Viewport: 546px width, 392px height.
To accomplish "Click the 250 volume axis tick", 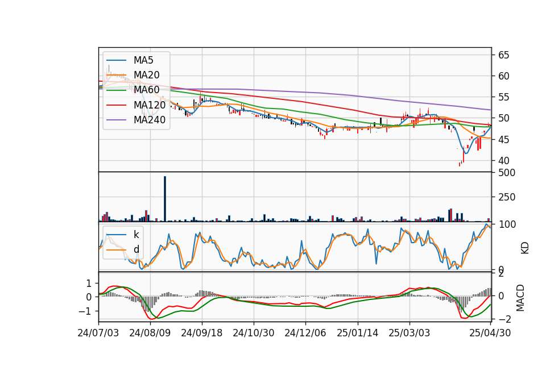I will [507, 197].
